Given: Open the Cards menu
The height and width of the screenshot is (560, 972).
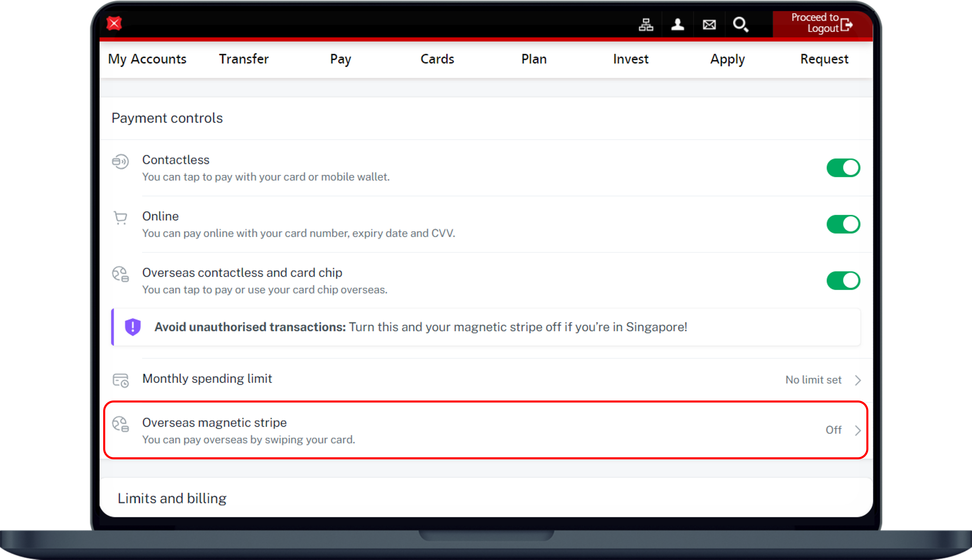Looking at the screenshot, I should pyautogui.click(x=437, y=59).
